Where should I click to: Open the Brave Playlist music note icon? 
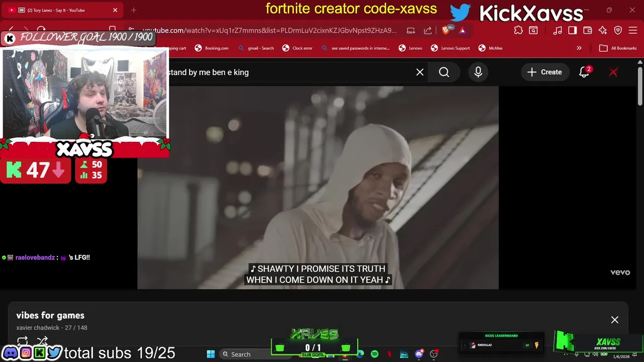[557, 31]
